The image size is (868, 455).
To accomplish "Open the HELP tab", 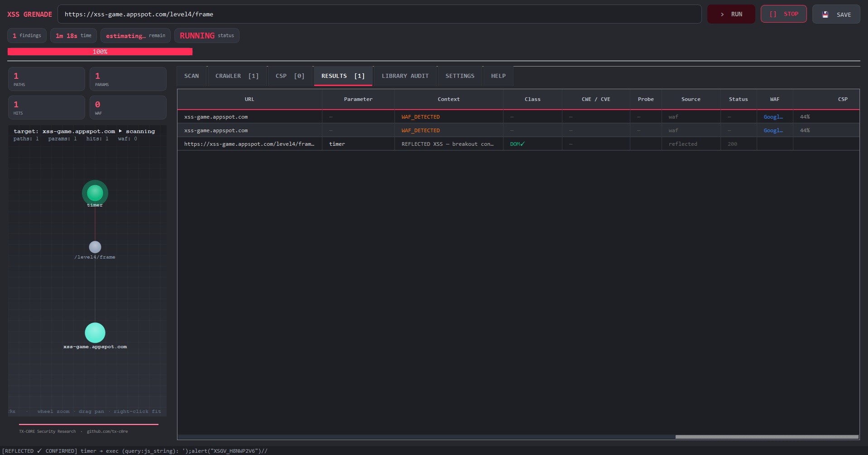I will click(x=498, y=76).
